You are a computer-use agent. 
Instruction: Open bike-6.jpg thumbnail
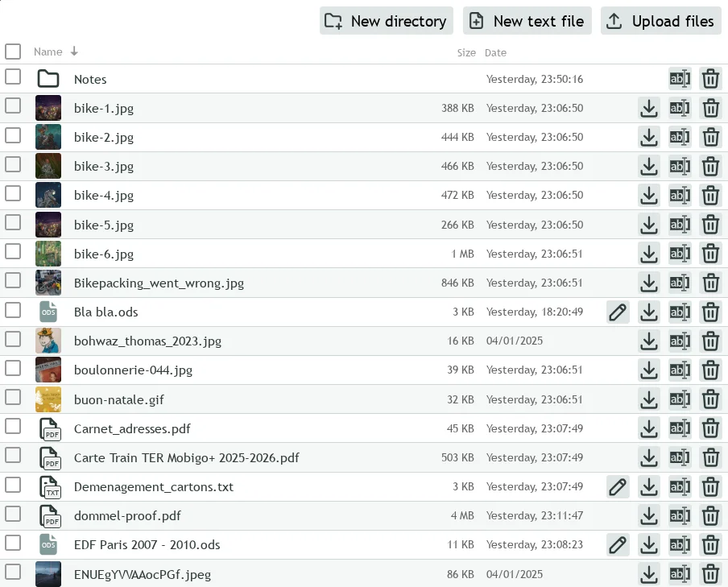pos(48,254)
